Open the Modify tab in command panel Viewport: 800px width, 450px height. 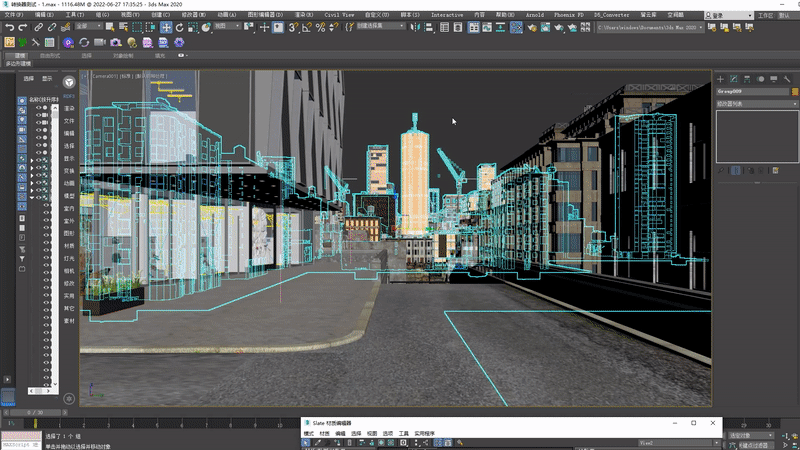click(x=733, y=78)
